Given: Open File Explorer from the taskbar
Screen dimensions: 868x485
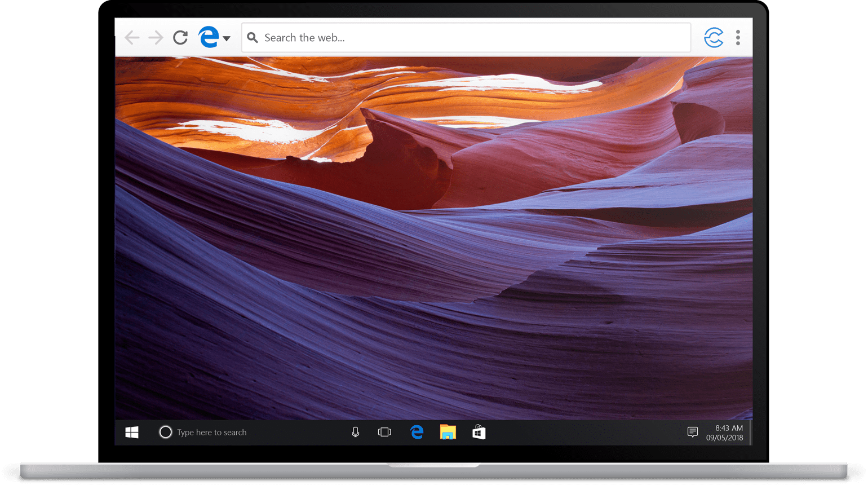Looking at the screenshot, I should point(448,433).
